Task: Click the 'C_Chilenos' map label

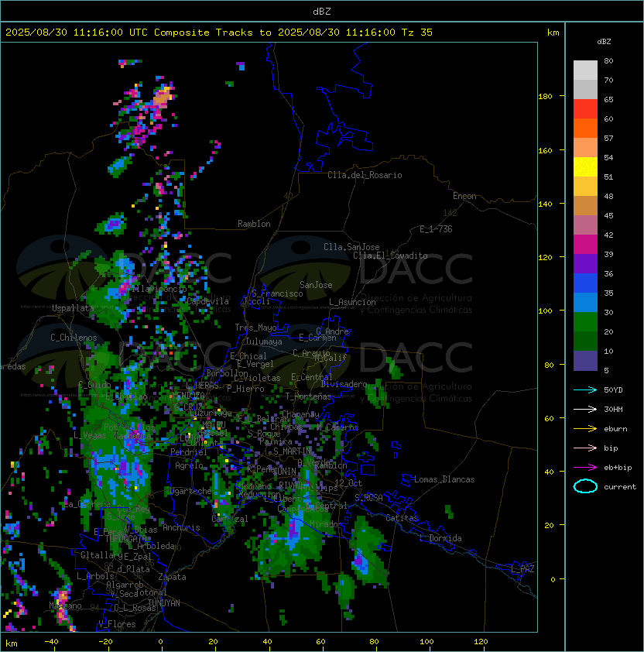Action: pos(74,338)
